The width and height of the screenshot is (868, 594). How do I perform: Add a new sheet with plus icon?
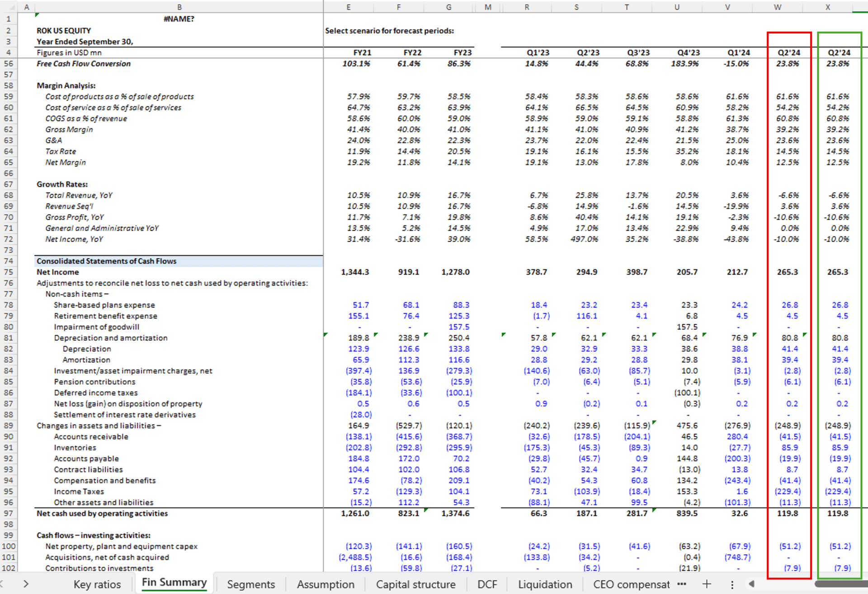click(707, 584)
